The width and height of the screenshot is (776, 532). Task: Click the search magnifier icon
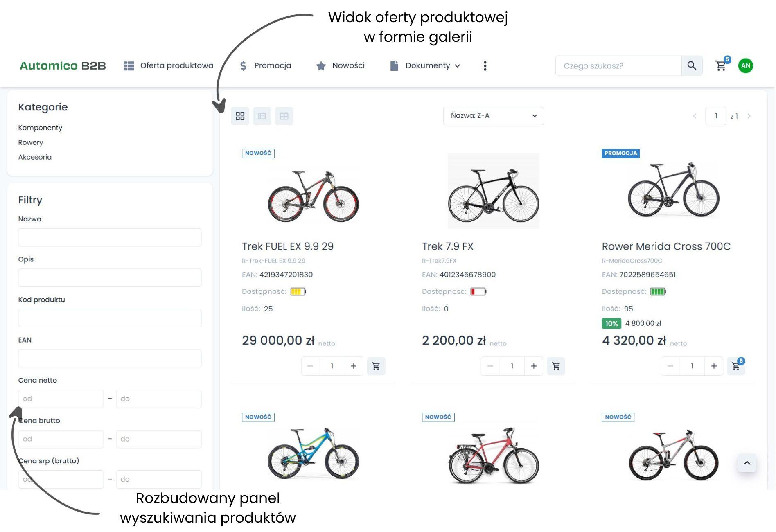click(692, 65)
